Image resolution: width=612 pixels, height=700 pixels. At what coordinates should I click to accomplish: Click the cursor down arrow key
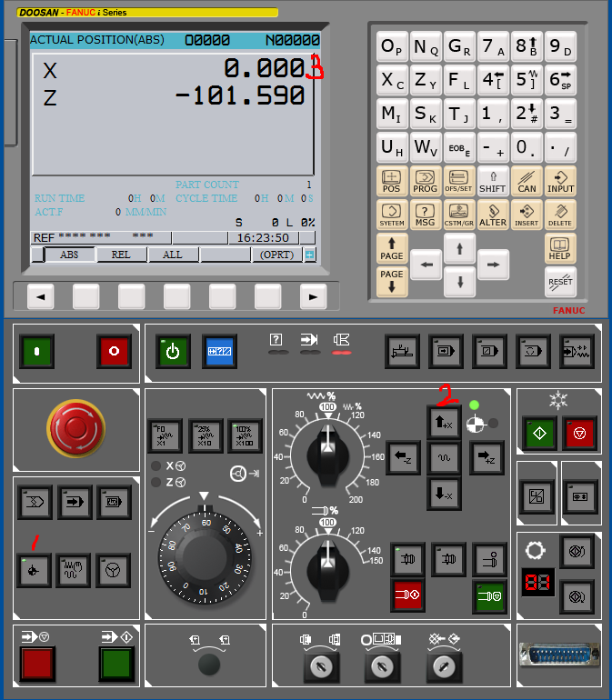[459, 282]
